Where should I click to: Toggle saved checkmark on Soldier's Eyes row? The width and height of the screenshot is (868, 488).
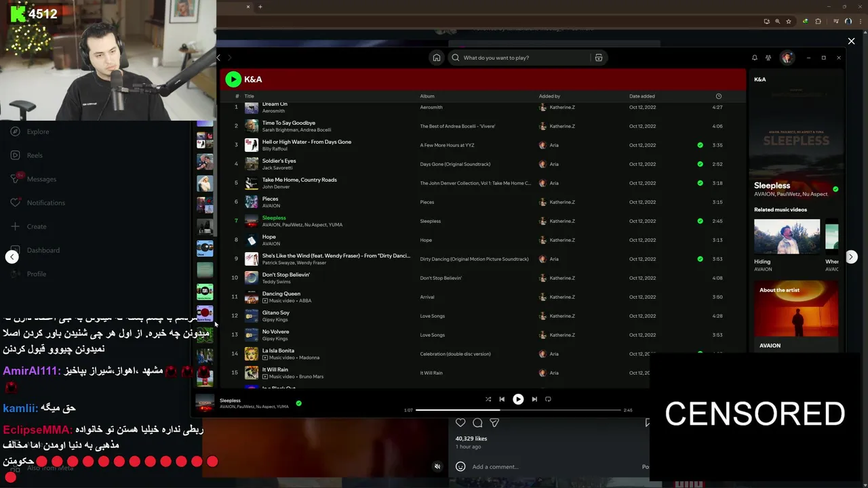pyautogui.click(x=700, y=164)
